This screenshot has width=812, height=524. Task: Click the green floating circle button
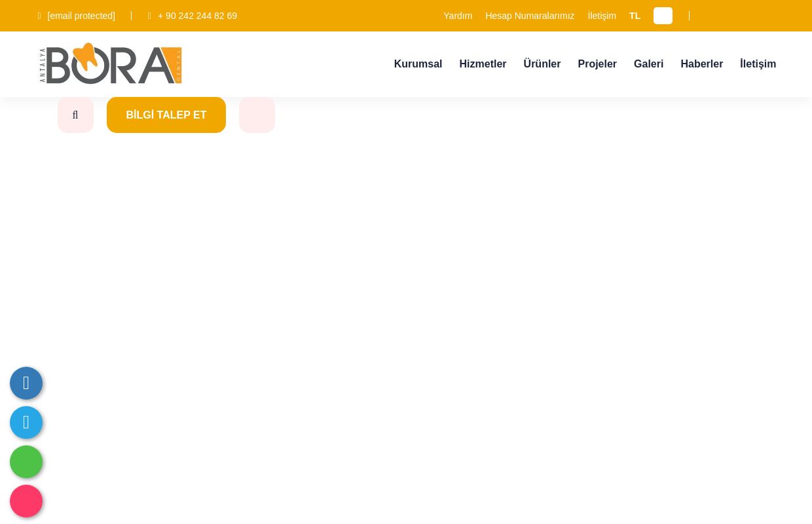(x=26, y=462)
